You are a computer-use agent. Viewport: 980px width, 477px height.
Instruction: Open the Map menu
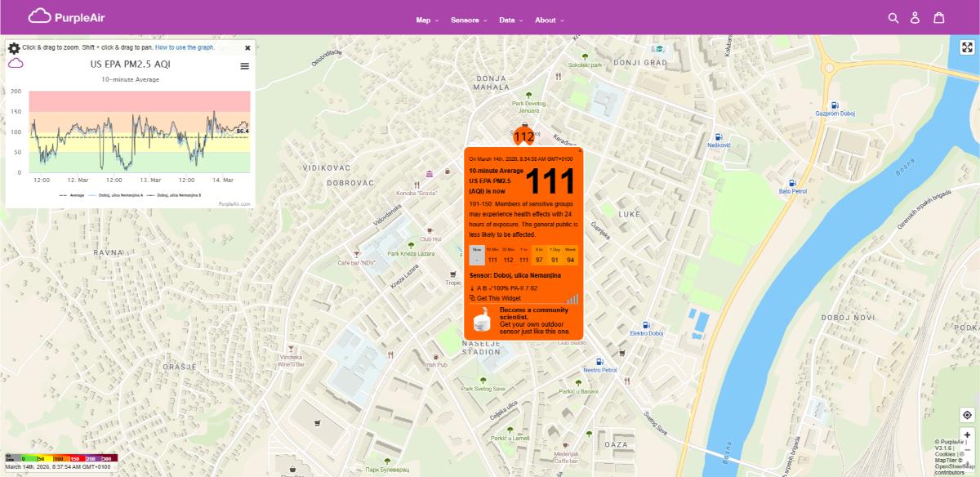pyautogui.click(x=424, y=20)
